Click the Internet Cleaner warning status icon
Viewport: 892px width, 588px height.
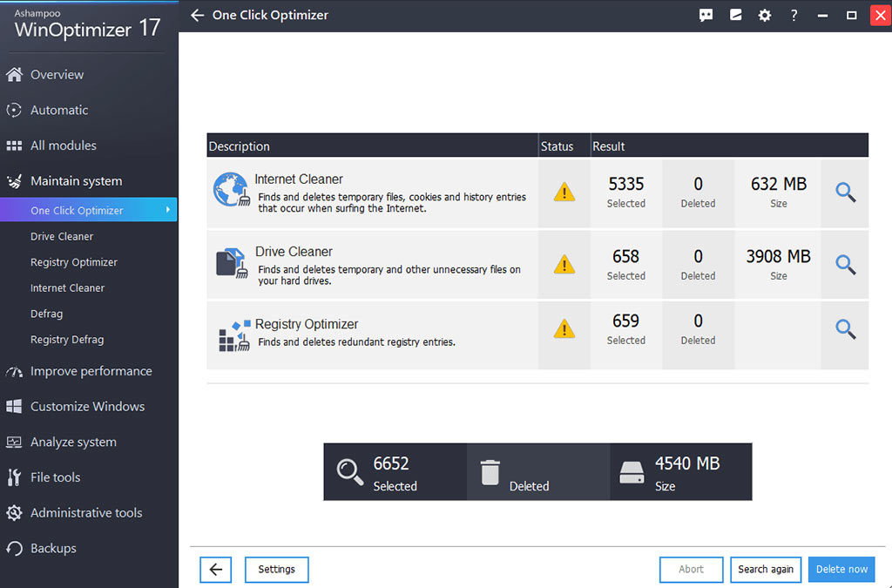[x=564, y=193]
